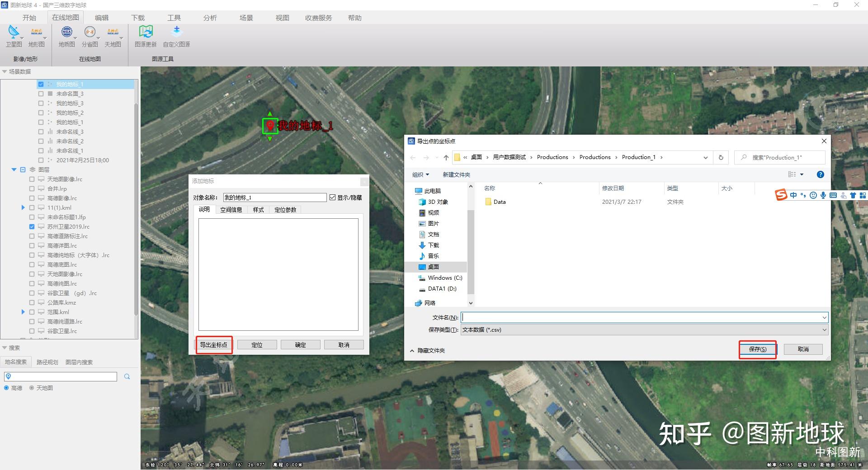This screenshot has width=868, height=470.
Task: Go up one folder in save dialog
Action: click(x=446, y=157)
